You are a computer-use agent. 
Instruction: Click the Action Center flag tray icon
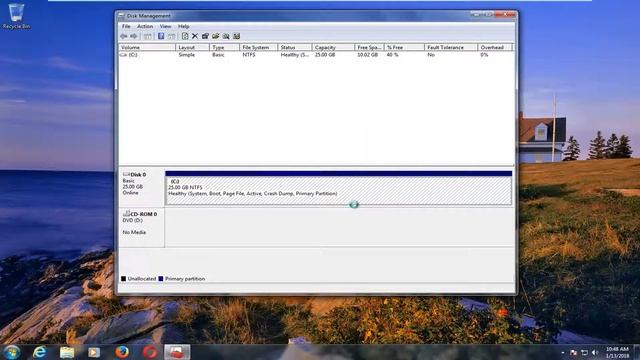pyautogui.click(x=573, y=352)
